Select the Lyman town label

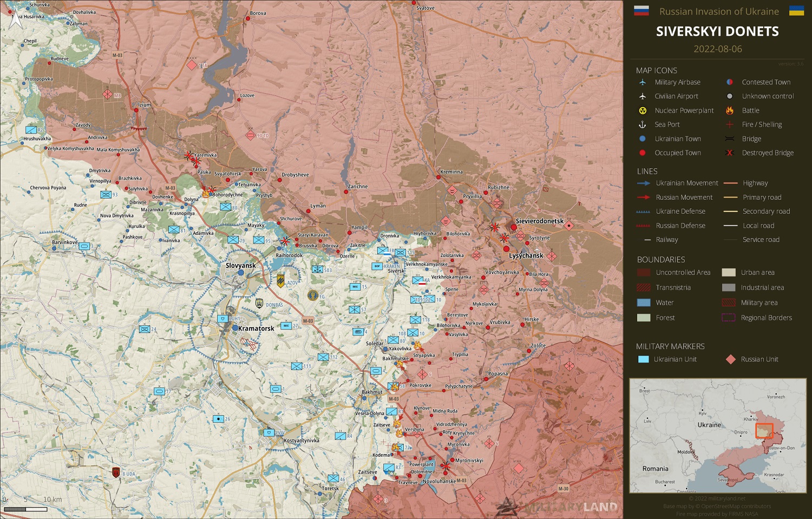tap(318, 206)
